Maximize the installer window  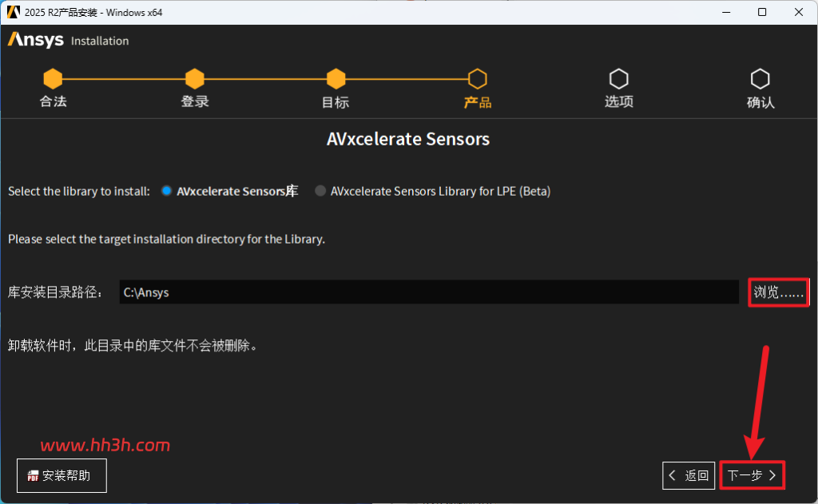click(762, 12)
